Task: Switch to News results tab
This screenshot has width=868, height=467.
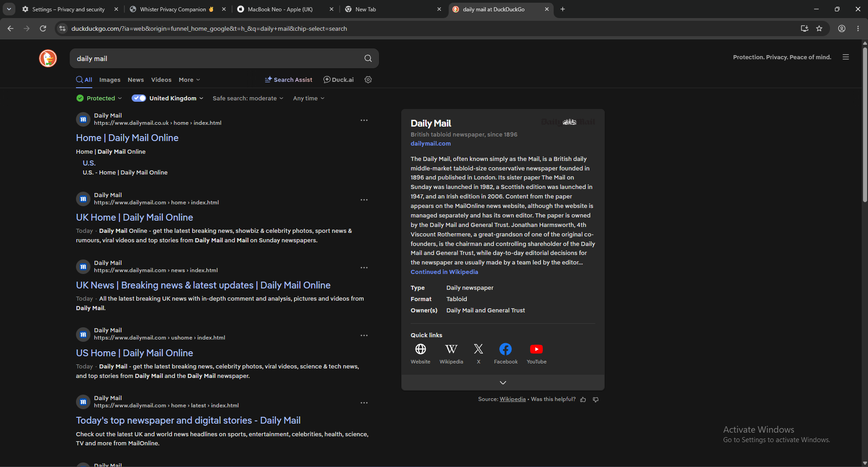Action: (x=136, y=80)
